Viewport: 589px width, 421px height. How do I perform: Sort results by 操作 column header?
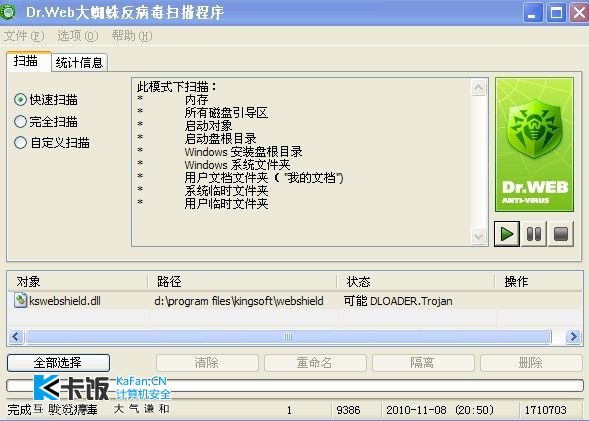pyautogui.click(x=539, y=281)
